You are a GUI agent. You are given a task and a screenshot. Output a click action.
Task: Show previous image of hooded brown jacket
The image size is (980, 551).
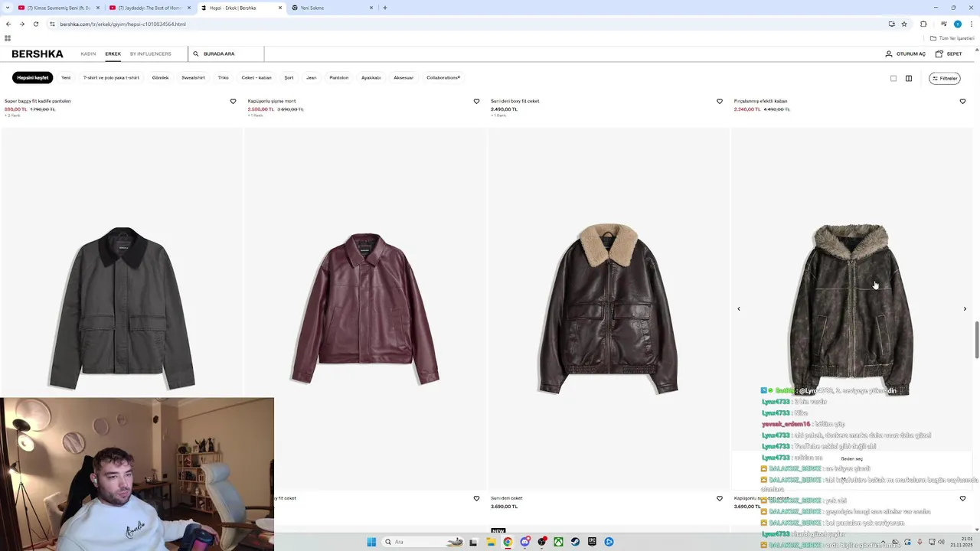pyautogui.click(x=739, y=308)
